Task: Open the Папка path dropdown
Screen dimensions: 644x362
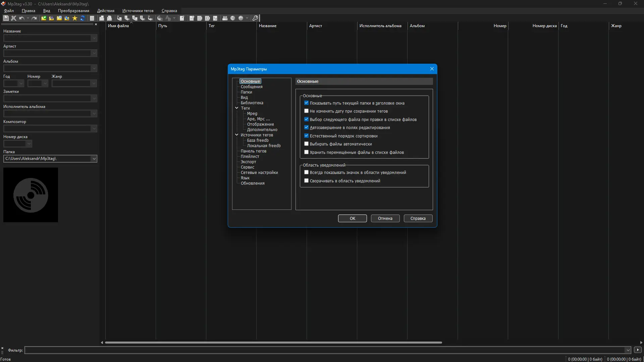Action: pyautogui.click(x=94, y=159)
